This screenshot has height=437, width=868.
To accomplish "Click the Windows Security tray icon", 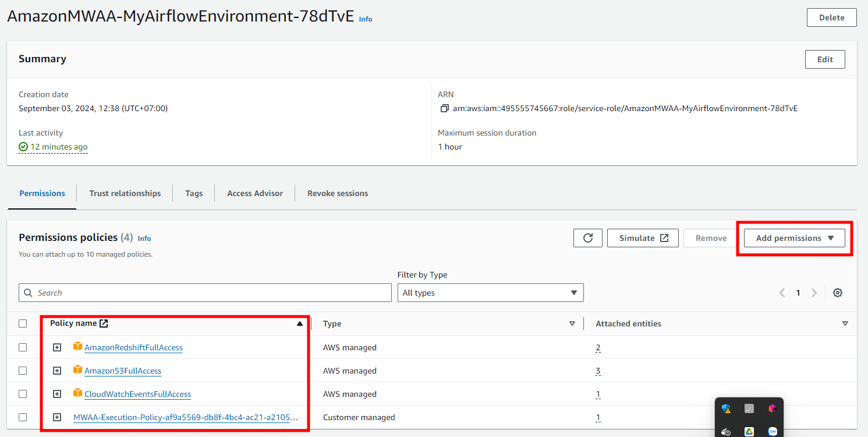I will pyautogui.click(x=726, y=408).
